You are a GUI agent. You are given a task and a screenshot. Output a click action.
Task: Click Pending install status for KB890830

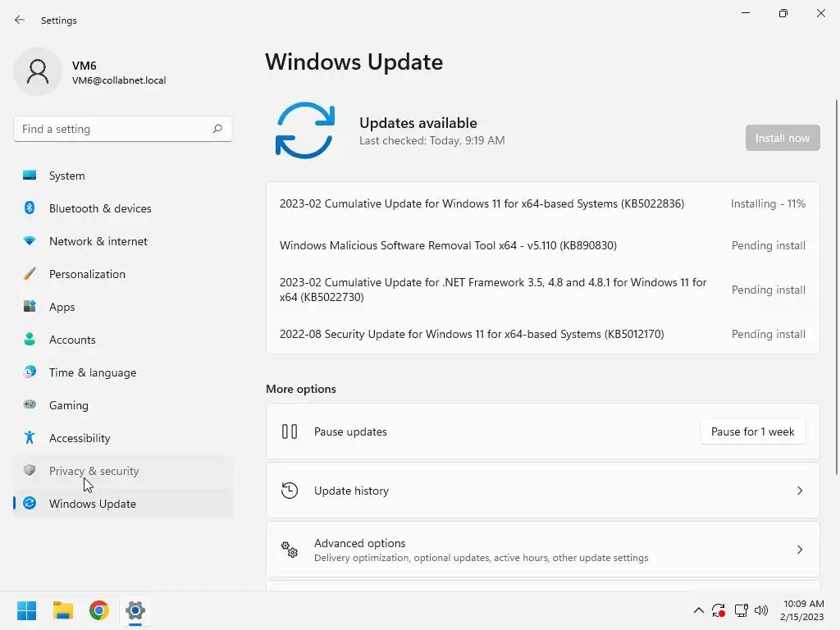click(768, 245)
